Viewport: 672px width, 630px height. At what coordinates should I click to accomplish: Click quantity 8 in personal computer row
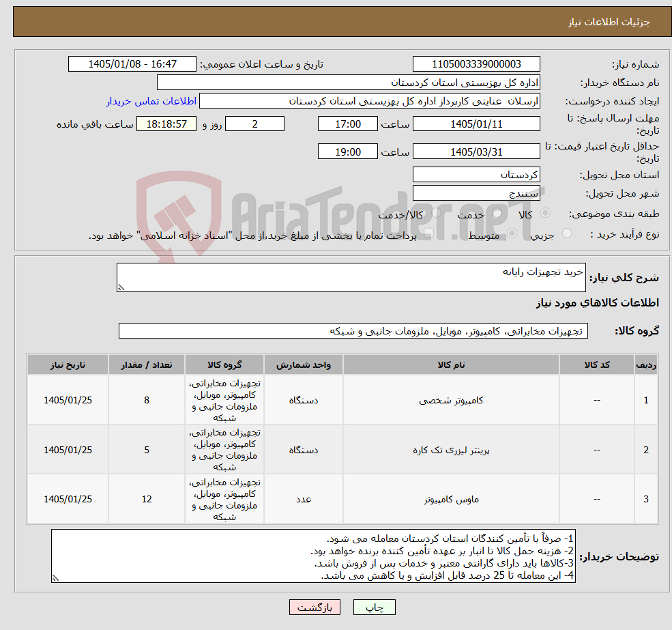[147, 400]
